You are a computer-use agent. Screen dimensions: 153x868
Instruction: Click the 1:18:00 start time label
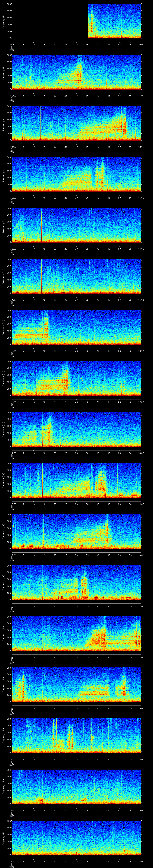12,504
